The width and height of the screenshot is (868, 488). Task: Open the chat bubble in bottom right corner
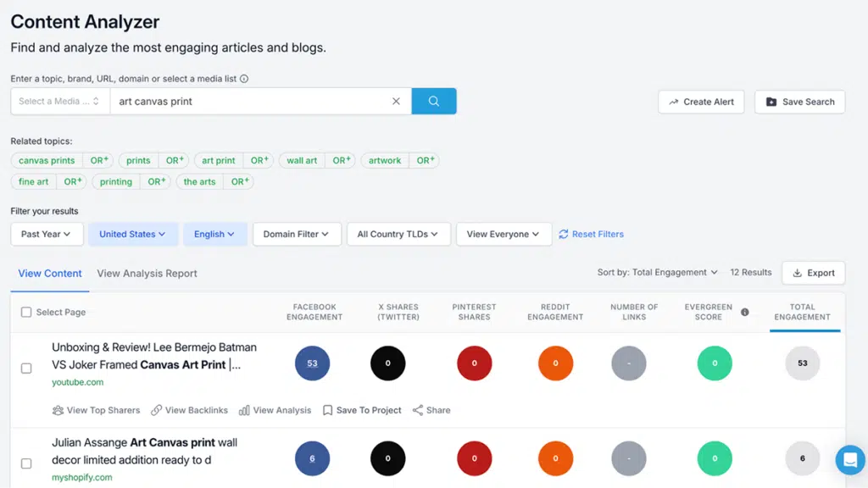coord(849,460)
